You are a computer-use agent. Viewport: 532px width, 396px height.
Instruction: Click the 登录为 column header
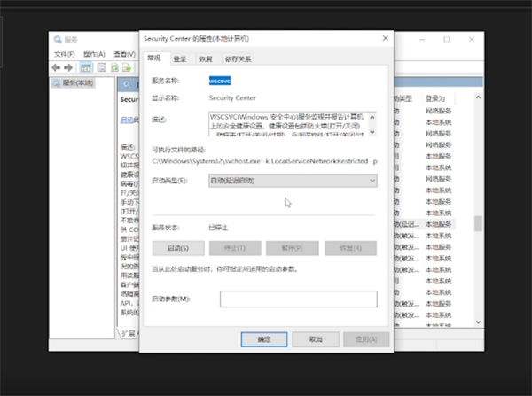click(435, 98)
